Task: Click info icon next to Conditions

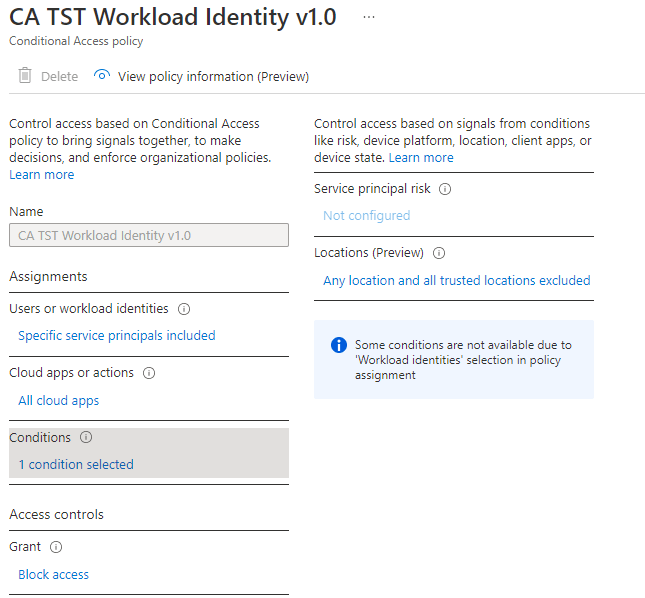Action: [x=86, y=438]
